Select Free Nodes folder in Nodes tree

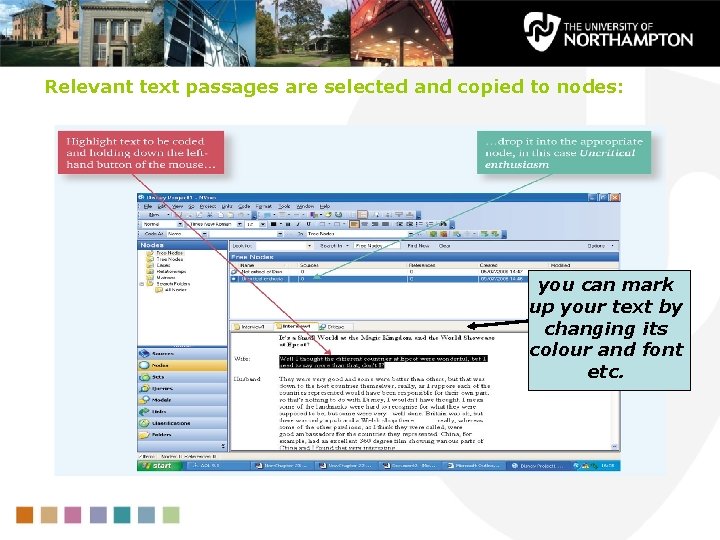pos(165,253)
